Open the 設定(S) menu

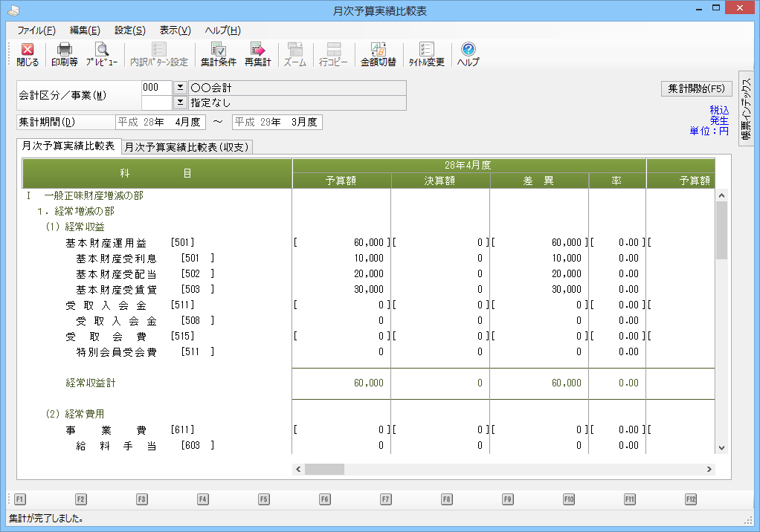click(129, 30)
